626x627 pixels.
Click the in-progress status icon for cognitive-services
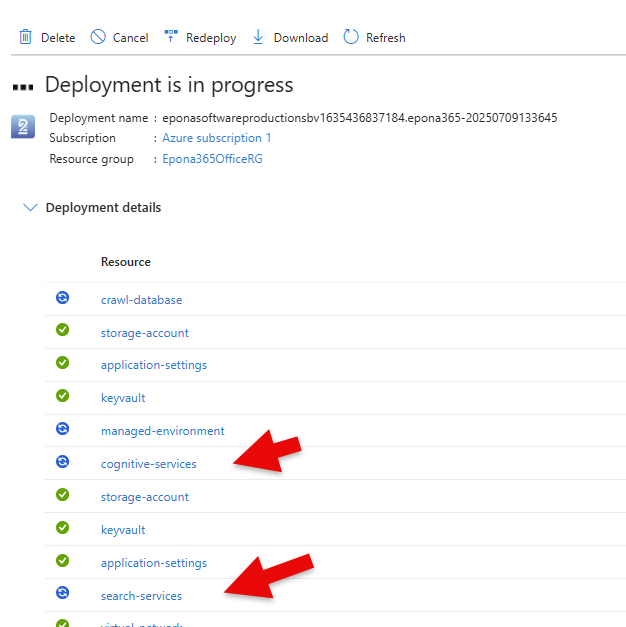62,461
